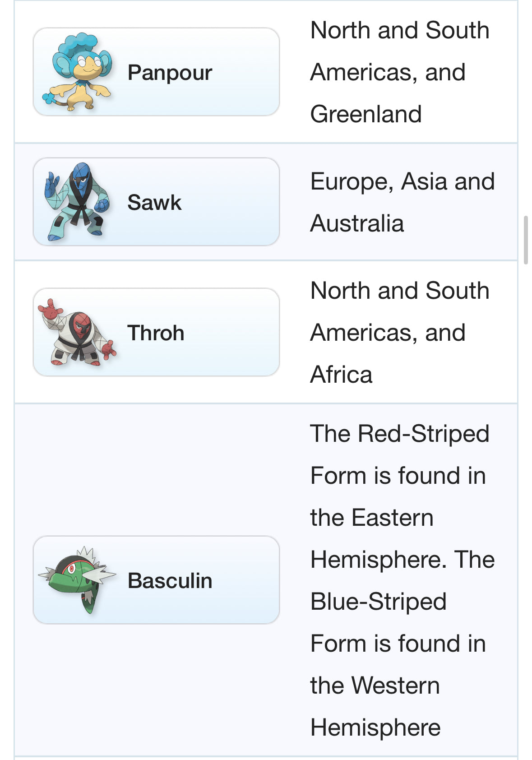Screen dimensions: 532x760
Task: Click the Throh judo fighter sprite
Action: (x=77, y=332)
